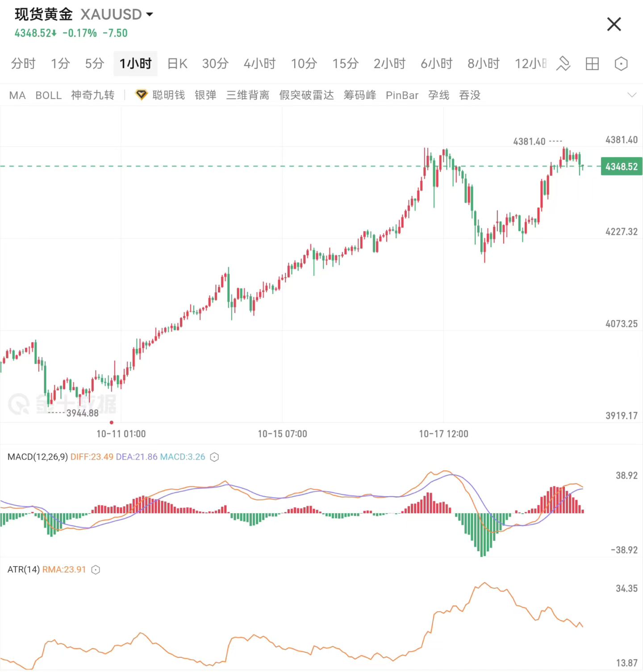This screenshot has height=672, width=643.
Task: Switch to the 日K timeframe tab
Action: [176, 64]
